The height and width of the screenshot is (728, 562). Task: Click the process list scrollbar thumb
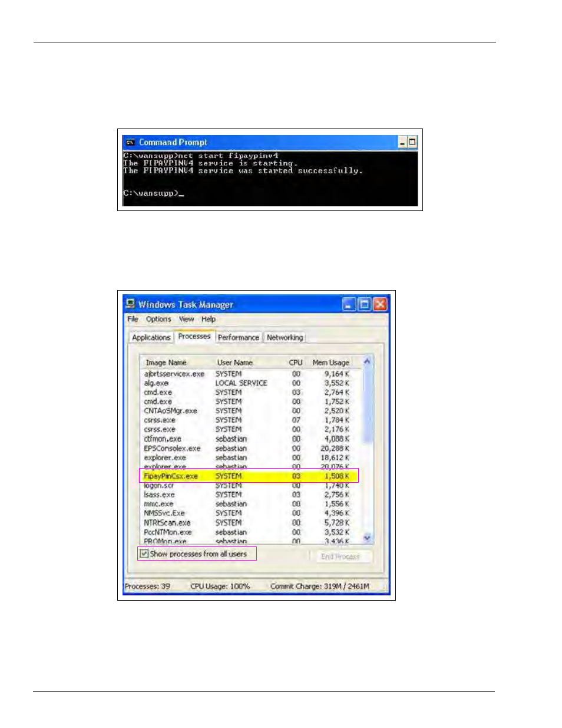pyautogui.click(x=367, y=404)
